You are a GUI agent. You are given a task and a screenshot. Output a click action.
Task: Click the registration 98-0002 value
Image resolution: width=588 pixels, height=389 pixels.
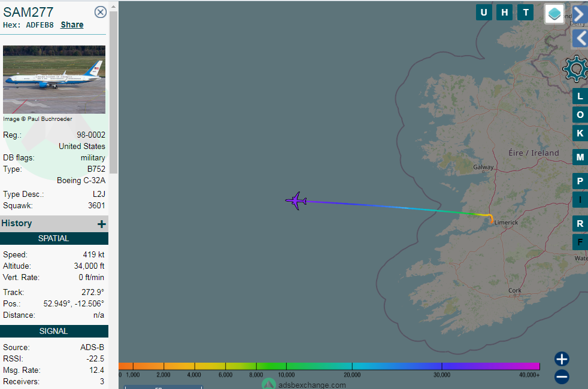click(91, 135)
